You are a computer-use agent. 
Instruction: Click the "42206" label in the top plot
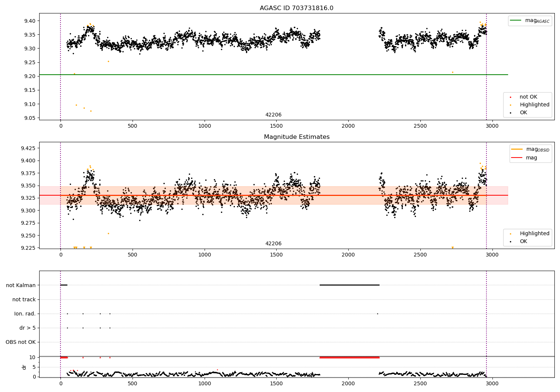pos(273,115)
